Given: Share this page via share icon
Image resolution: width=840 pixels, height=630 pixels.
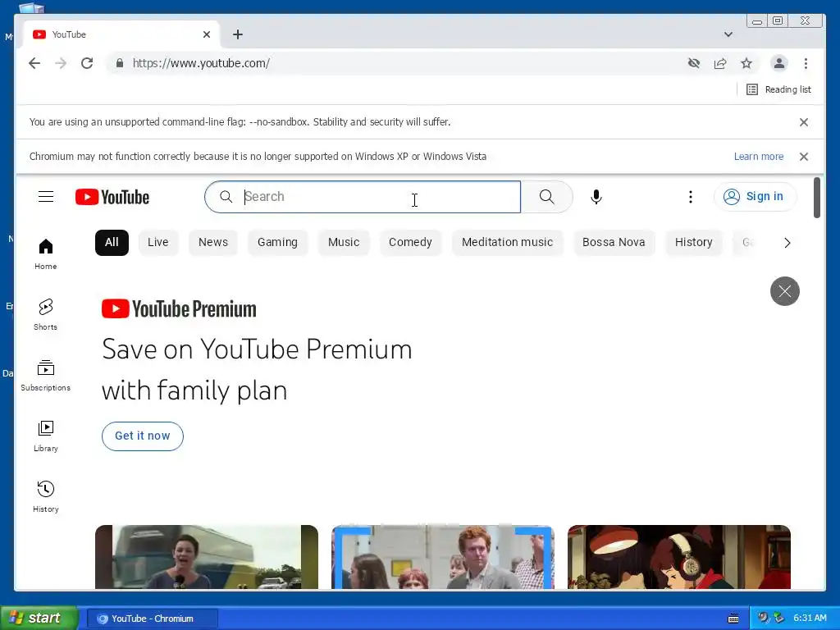Looking at the screenshot, I should [x=720, y=63].
